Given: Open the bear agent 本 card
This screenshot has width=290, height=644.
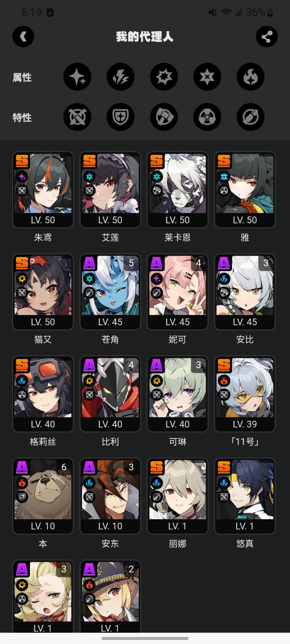Looking at the screenshot, I should pyautogui.click(x=43, y=496).
